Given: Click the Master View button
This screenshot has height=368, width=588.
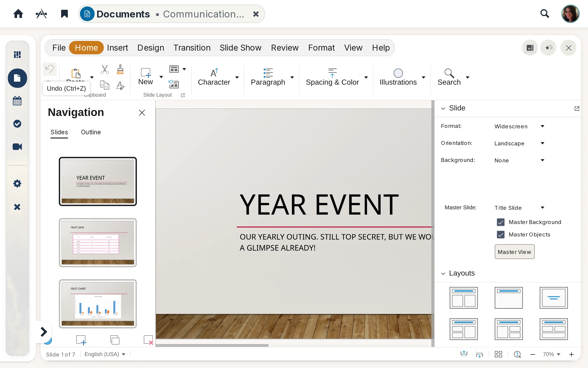Looking at the screenshot, I should click(x=514, y=252).
